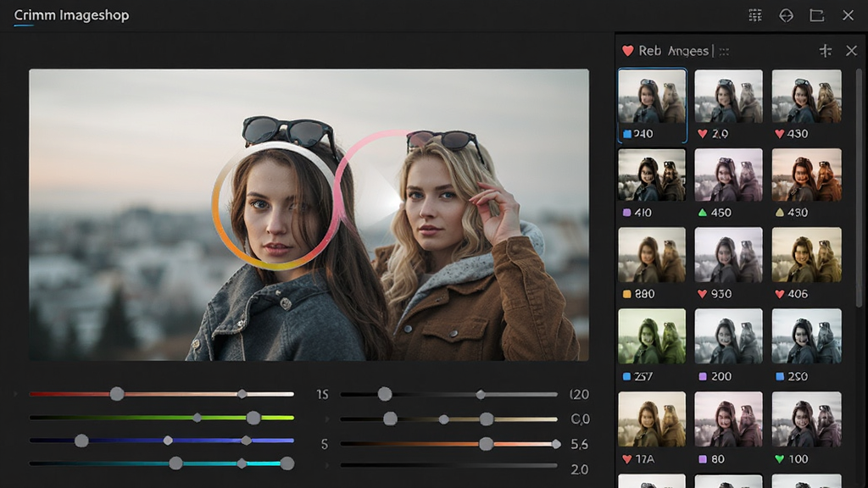
Task: Click the "2.0" value beside the dark slider
Action: (579, 469)
